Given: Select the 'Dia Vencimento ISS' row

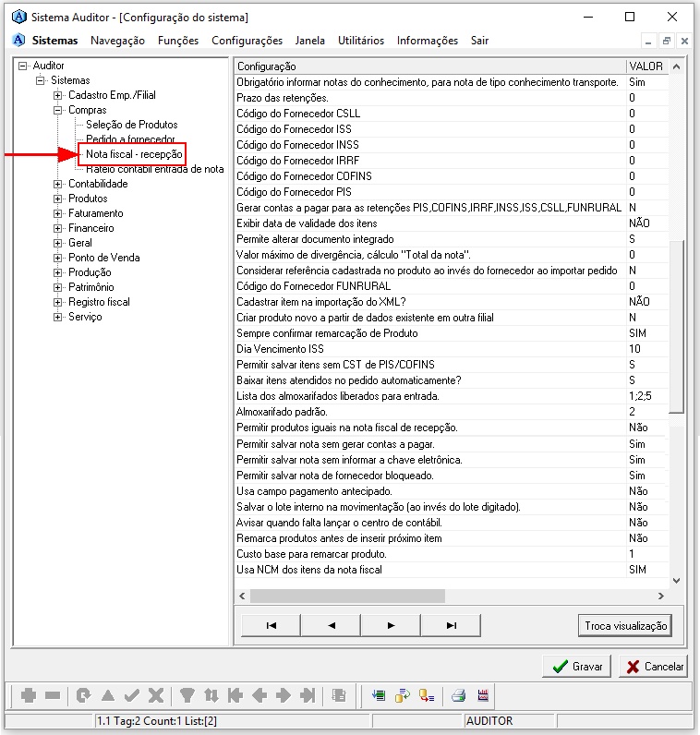Looking at the screenshot, I should [451, 349].
